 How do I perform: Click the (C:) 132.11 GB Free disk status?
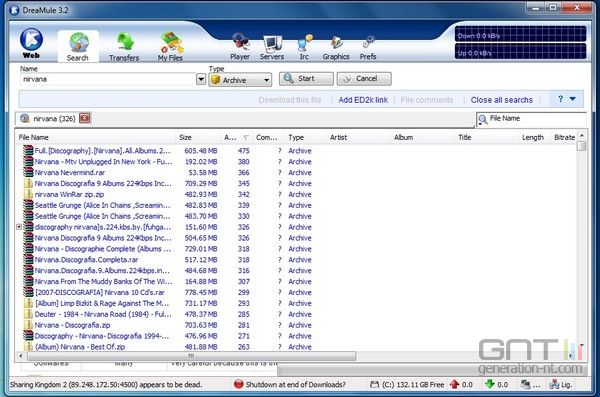[x=407, y=384]
